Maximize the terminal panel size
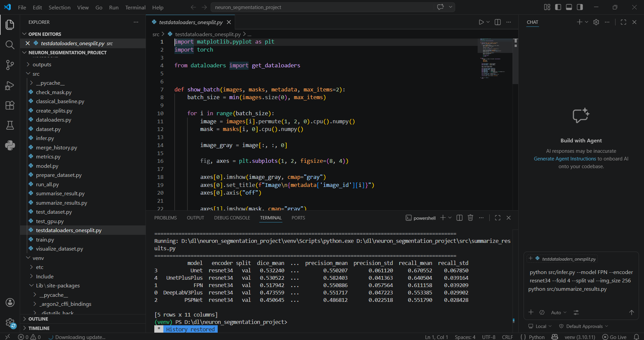Viewport: 644px width, 340px height. pyautogui.click(x=498, y=218)
